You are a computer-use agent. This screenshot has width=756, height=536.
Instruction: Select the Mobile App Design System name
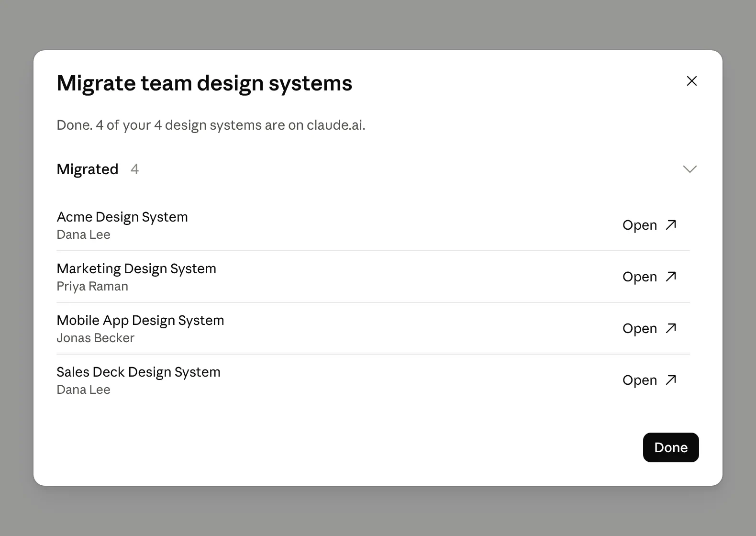[x=140, y=320]
